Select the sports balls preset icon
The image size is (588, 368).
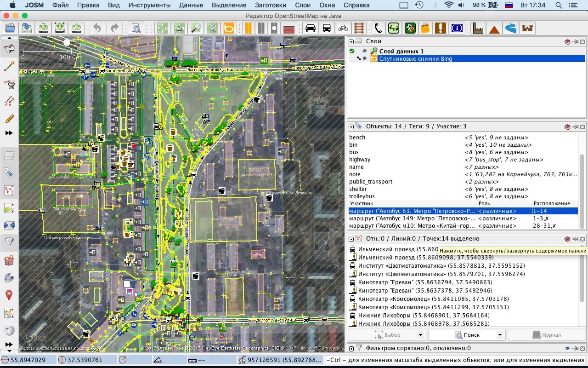409,28
